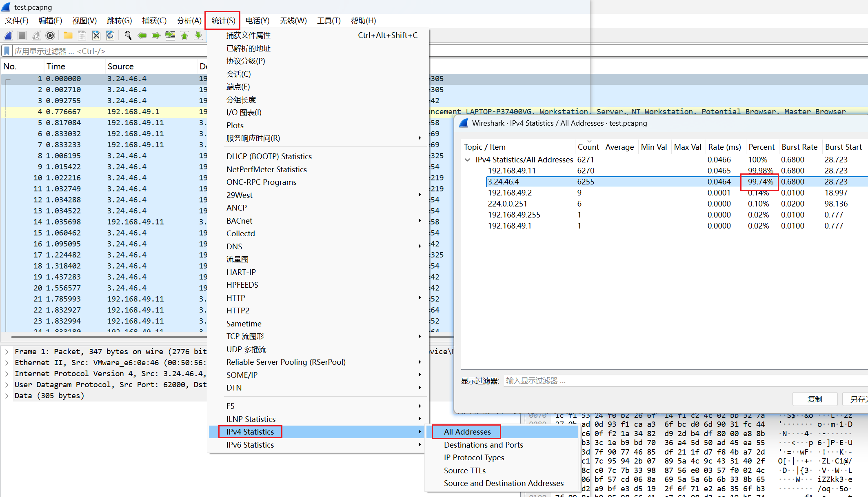Image resolution: width=868 pixels, height=497 pixels.
Task: Expand User Datagram Protocol details row
Action: tap(7, 384)
